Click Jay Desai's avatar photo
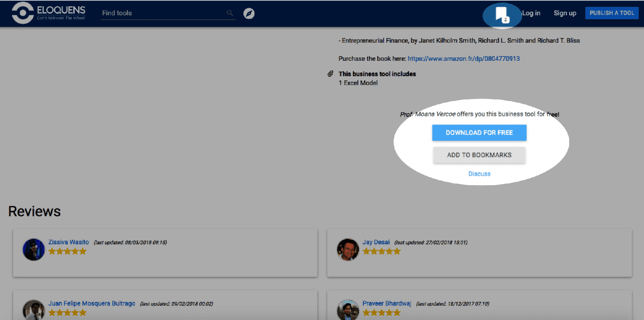Screen dimensions: 644x320 click(x=348, y=250)
